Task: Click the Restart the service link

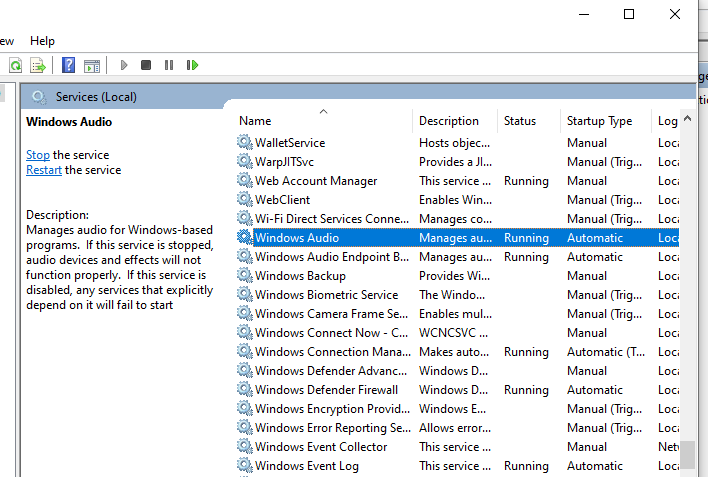Action: pyautogui.click(x=44, y=170)
